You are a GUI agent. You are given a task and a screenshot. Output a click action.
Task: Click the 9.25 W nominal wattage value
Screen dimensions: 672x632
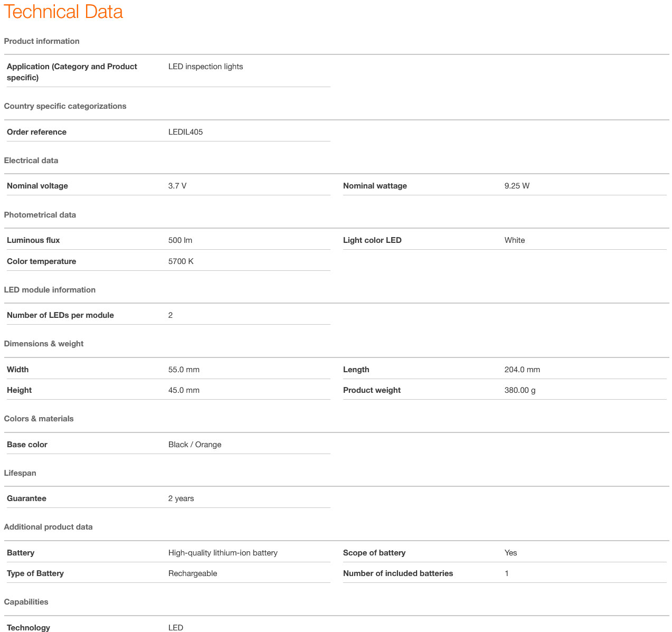(x=517, y=186)
